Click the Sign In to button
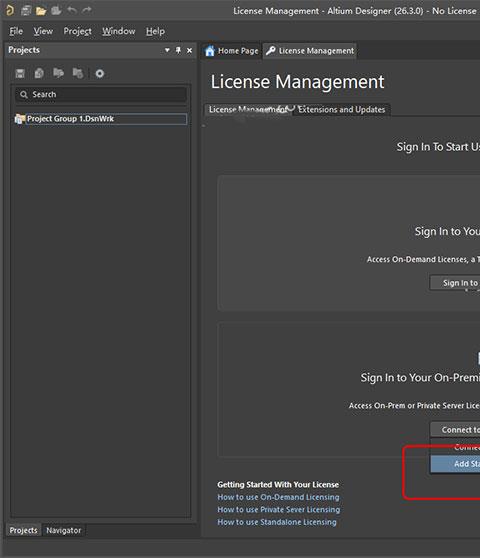 tap(455, 283)
